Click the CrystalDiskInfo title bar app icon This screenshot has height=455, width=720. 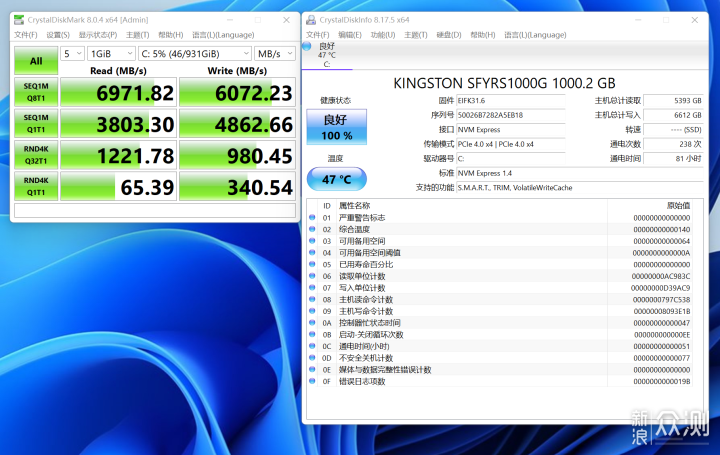[311, 20]
